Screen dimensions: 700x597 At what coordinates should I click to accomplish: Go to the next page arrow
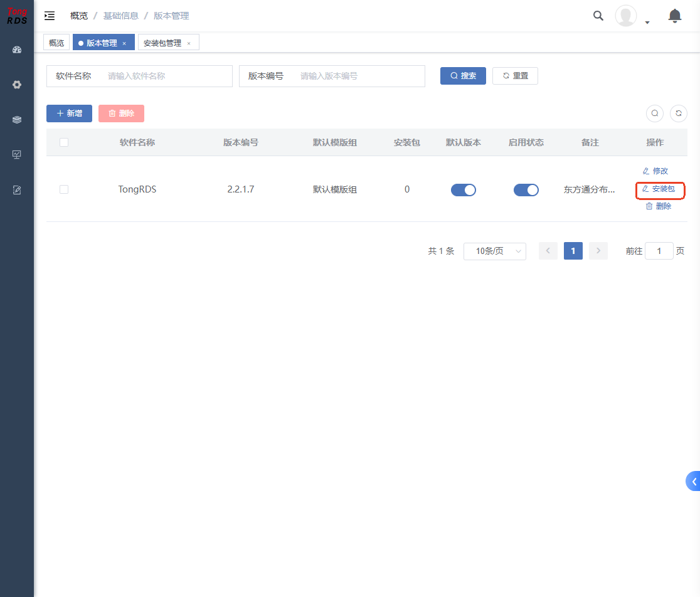pos(598,251)
